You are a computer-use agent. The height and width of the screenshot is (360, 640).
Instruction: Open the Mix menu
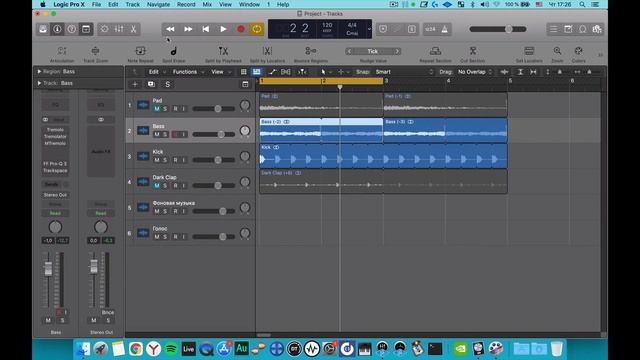pyautogui.click(x=207, y=4)
